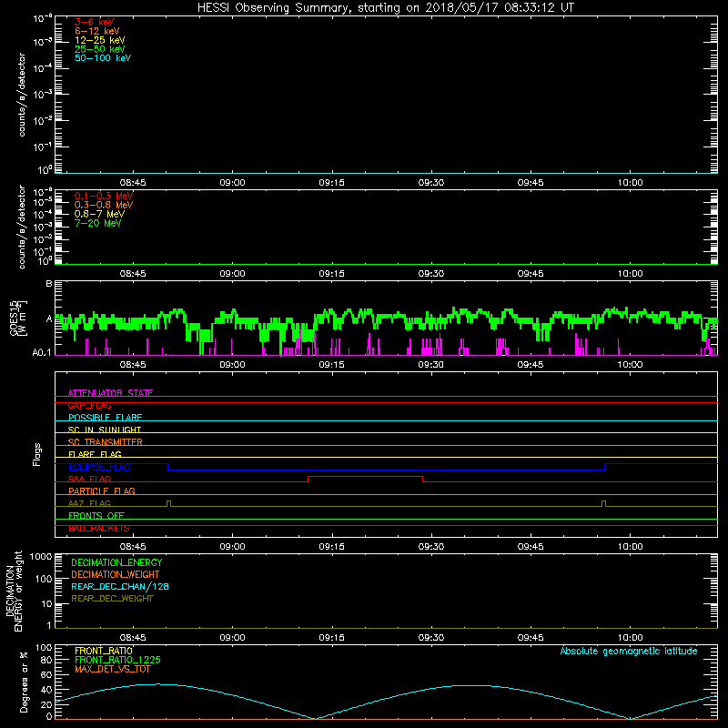
Task: Select the yellow 12-25 keV legend label
Action: click(x=100, y=40)
